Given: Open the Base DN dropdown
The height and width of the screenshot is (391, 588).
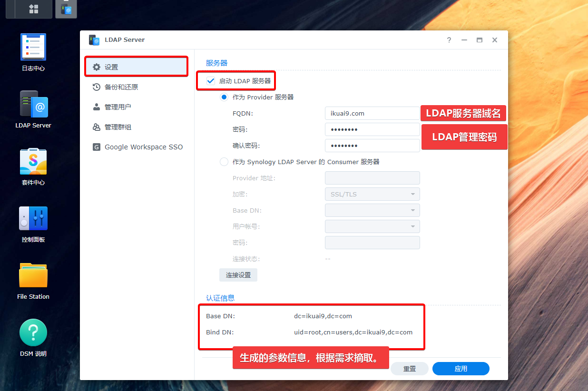Looking at the screenshot, I should click(x=372, y=210).
